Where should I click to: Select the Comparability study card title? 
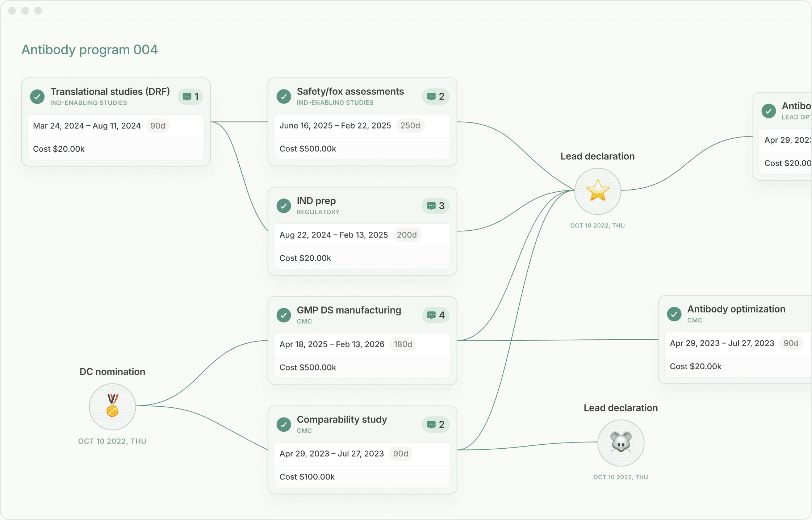point(342,419)
